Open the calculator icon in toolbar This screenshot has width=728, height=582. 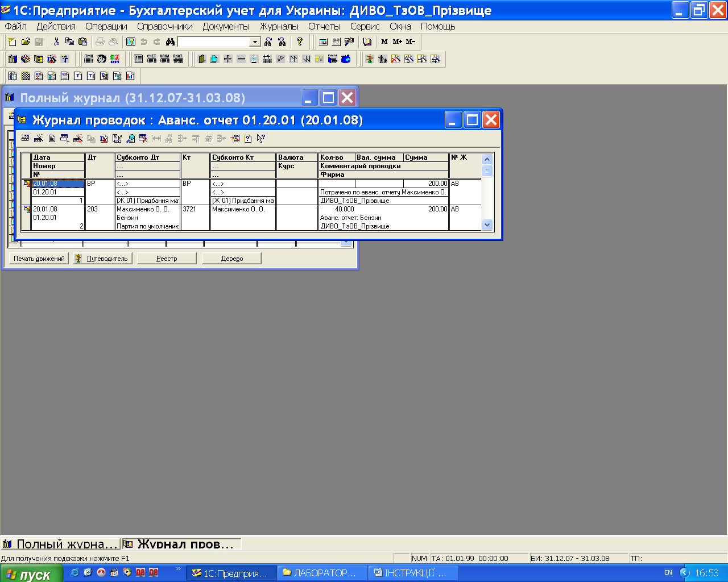pos(324,41)
